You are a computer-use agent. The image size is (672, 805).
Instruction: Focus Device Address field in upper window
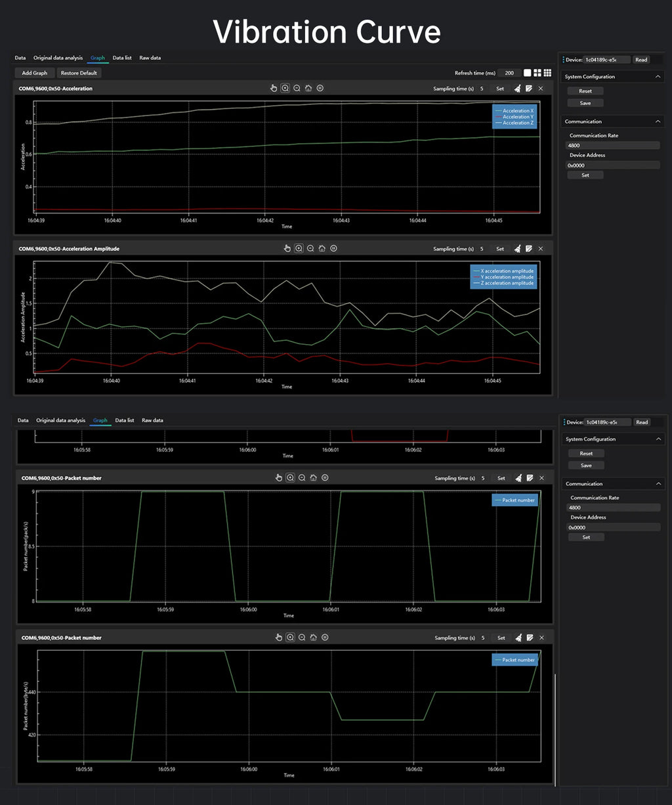[612, 165]
